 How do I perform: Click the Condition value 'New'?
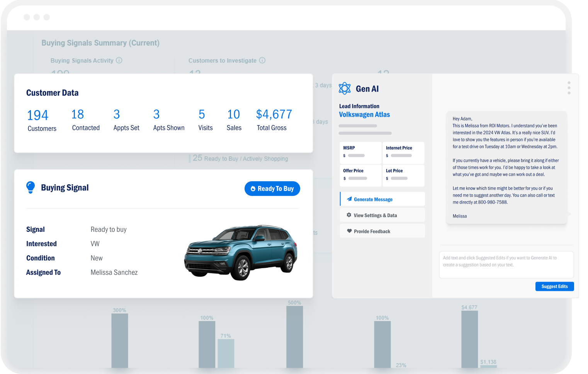click(97, 258)
